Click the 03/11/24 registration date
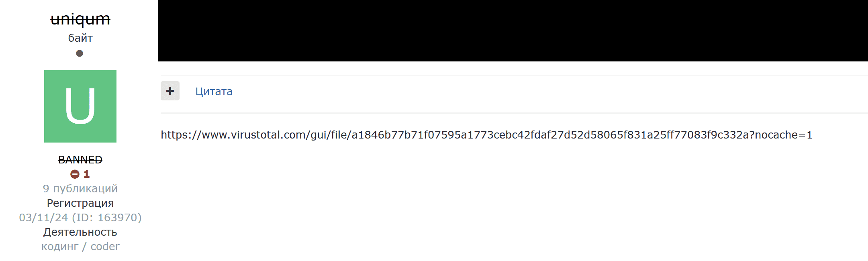Image resolution: width=868 pixels, height=261 pixels. pos(43,218)
